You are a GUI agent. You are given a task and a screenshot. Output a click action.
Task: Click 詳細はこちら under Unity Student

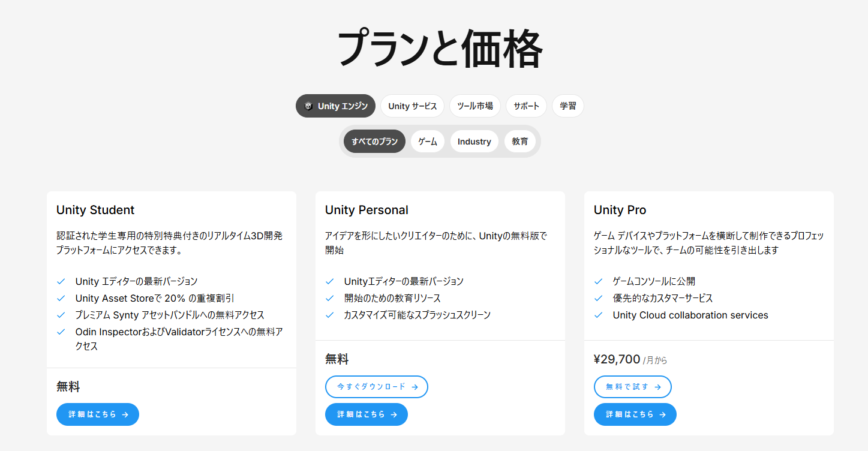[x=97, y=414]
